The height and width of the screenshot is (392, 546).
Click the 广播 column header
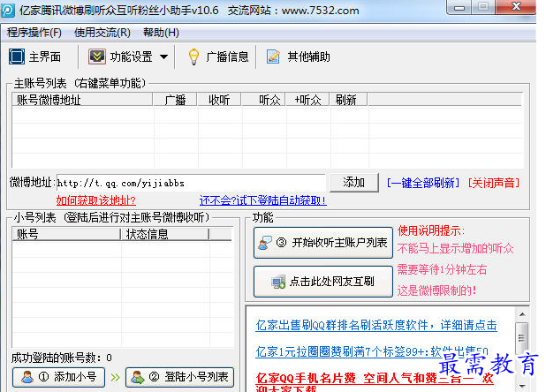[x=175, y=100]
